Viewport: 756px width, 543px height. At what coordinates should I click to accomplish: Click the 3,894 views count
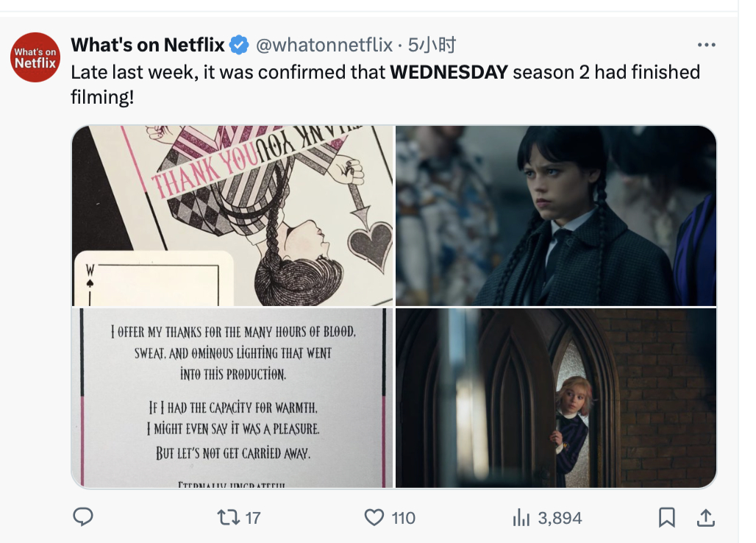(x=560, y=518)
